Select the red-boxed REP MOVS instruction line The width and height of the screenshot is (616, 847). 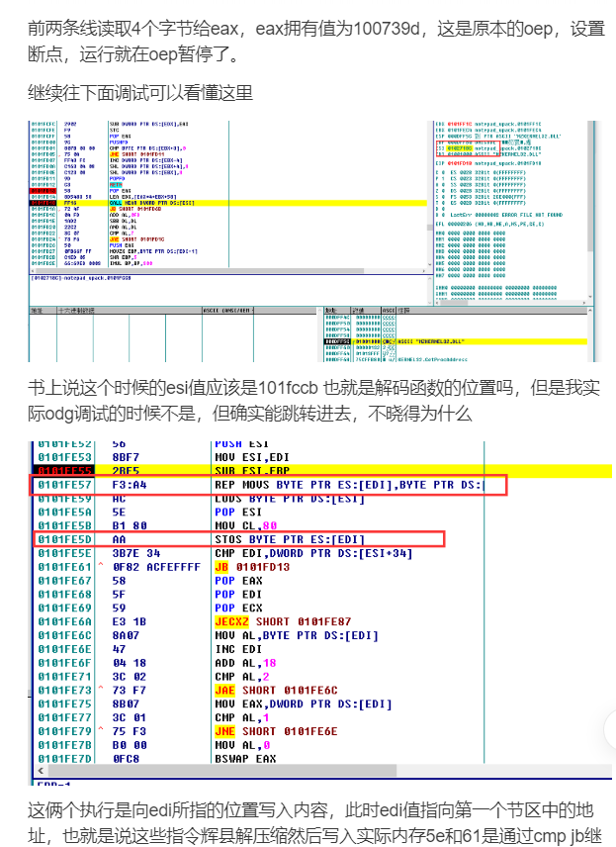tap(269, 485)
